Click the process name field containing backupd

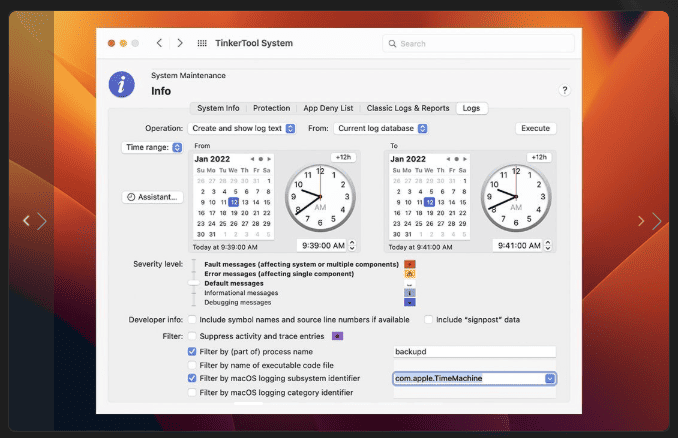click(474, 352)
